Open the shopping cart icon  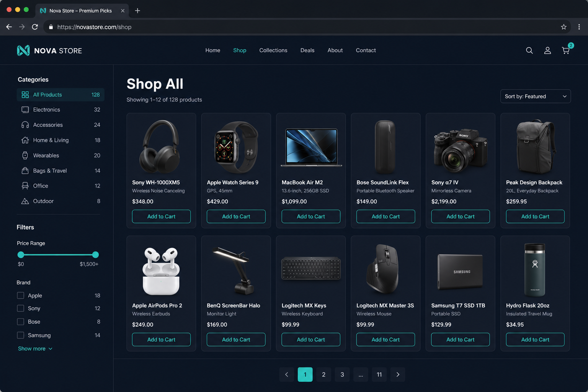point(565,51)
